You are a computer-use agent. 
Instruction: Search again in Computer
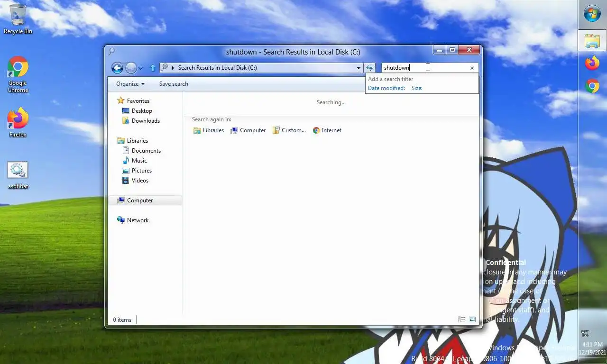click(248, 130)
